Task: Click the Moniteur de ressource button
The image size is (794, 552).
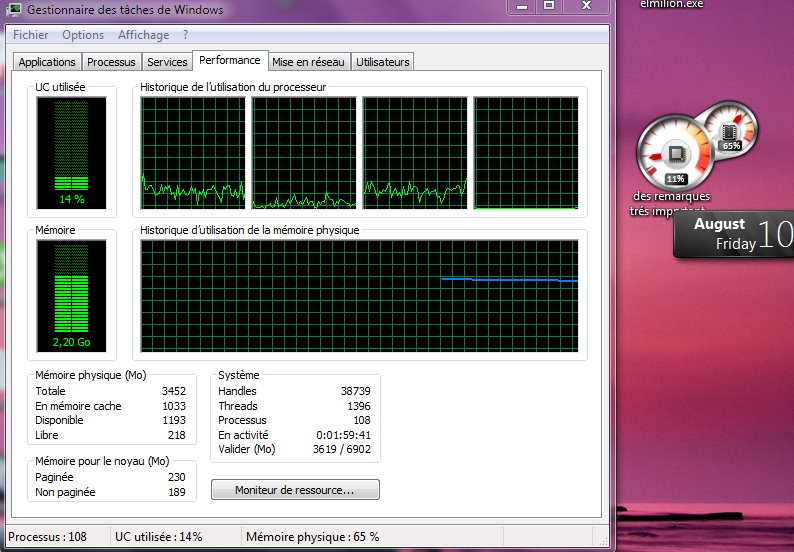Action: pyautogui.click(x=295, y=490)
